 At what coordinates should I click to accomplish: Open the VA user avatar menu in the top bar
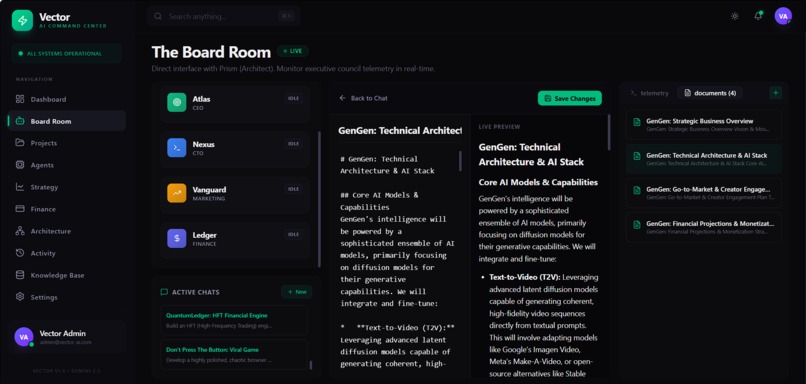tap(783, 16)
